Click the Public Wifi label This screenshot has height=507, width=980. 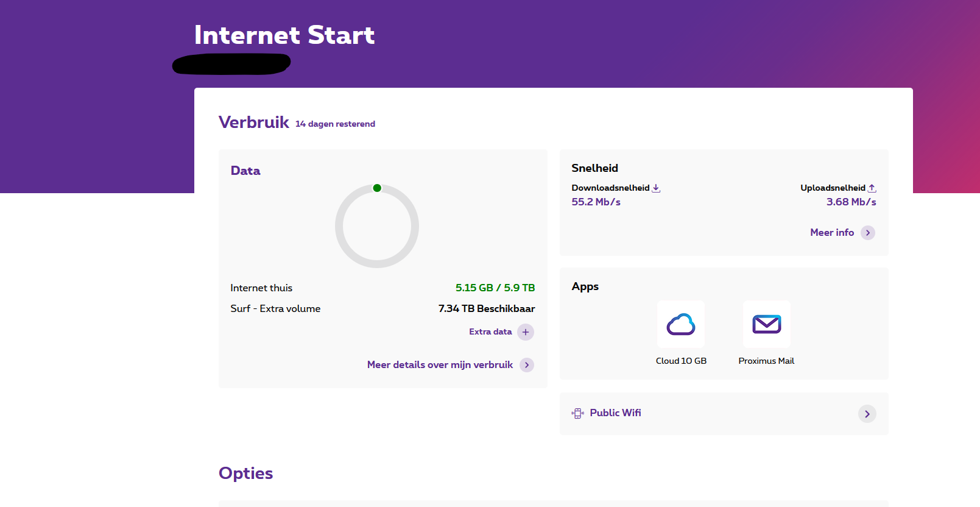pyautogui.click(x=615, y=413)
